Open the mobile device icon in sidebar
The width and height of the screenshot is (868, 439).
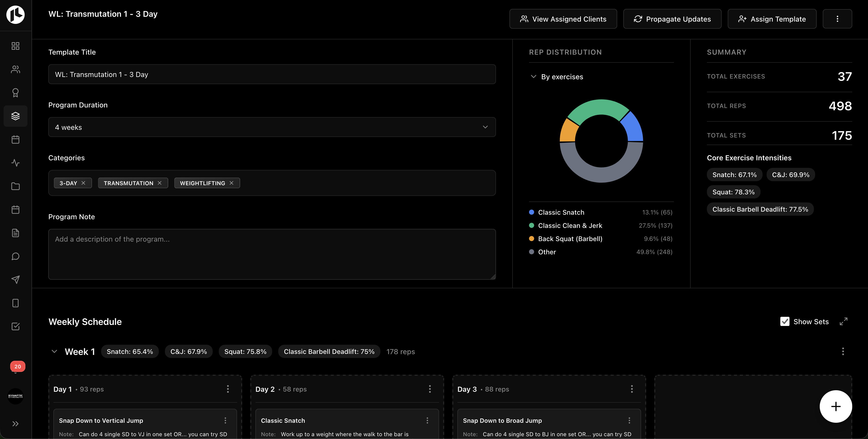coord(15,303)
